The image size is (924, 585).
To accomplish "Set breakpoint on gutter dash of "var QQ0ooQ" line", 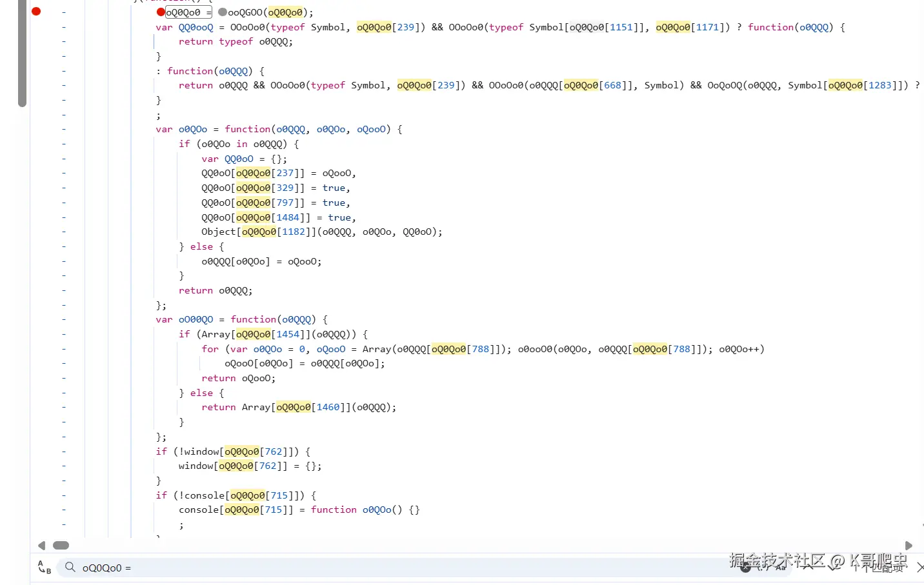I will (64, 27).
